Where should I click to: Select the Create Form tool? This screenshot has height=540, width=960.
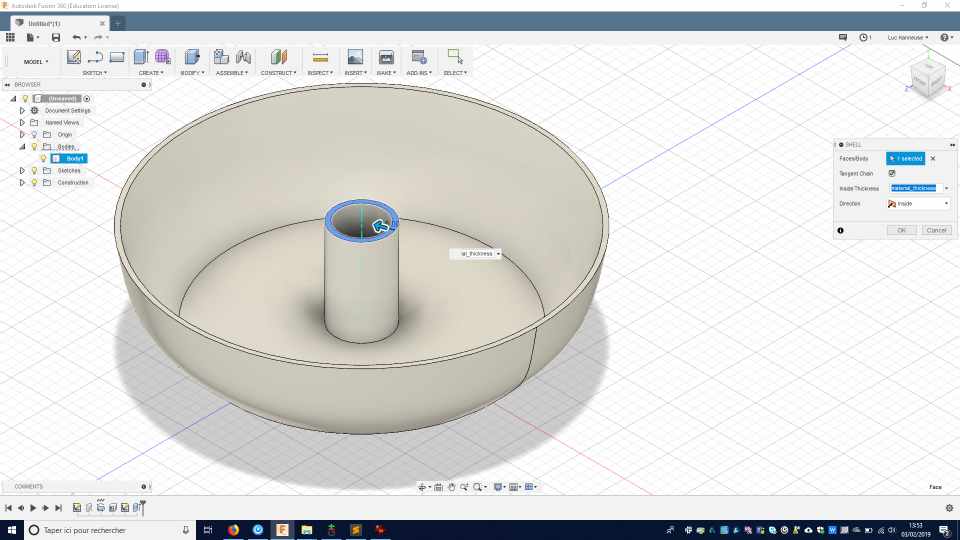(163, 57)
